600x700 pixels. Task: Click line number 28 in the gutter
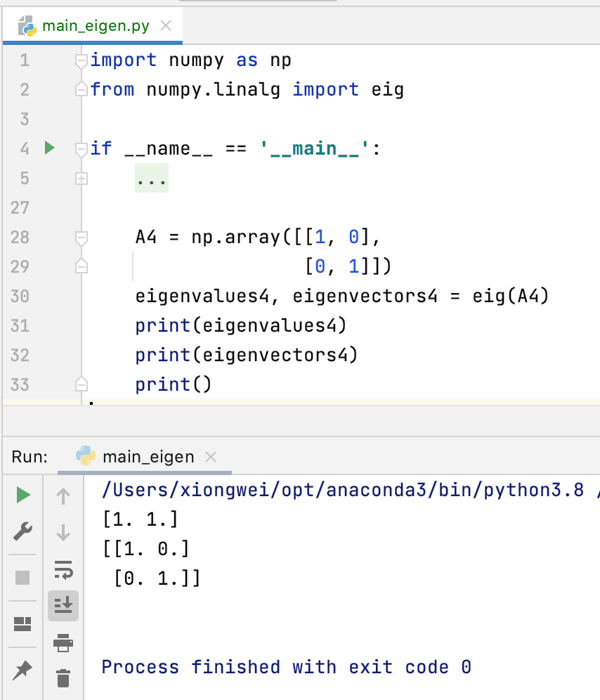[20, 237]
